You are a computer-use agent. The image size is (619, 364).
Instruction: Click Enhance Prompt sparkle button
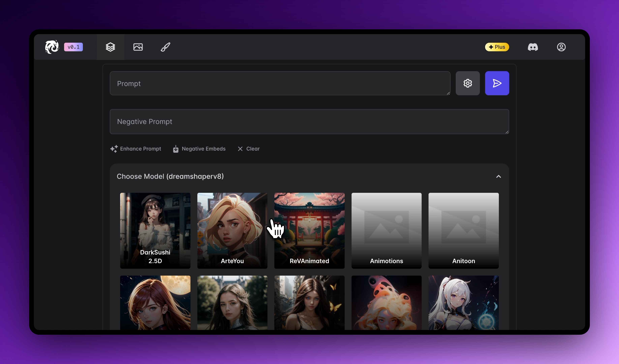136,149
